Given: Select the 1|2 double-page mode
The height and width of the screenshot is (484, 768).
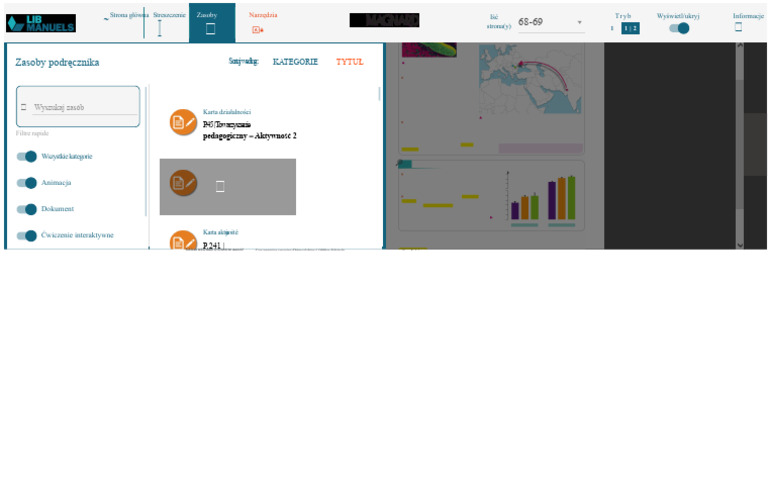Looking at the screenshot, I should point(630,28).
